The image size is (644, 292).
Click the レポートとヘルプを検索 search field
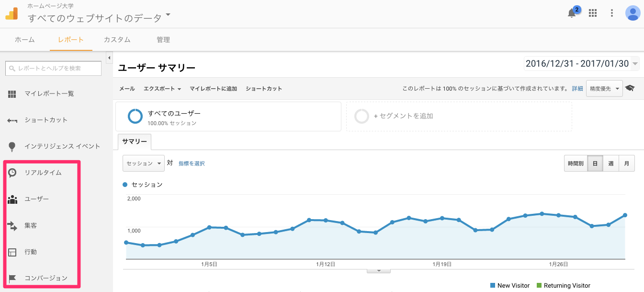pyautogui.click(x=53, y=69)
